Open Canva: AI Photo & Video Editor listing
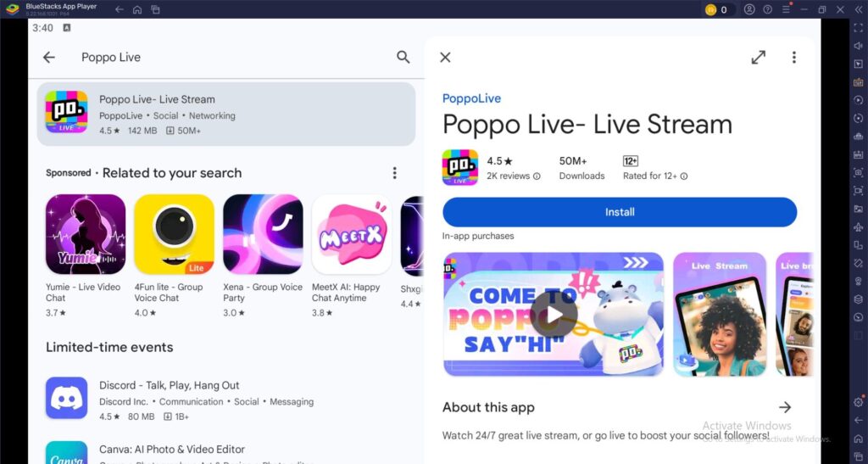 pyautogui.click(x=225, y=452)
